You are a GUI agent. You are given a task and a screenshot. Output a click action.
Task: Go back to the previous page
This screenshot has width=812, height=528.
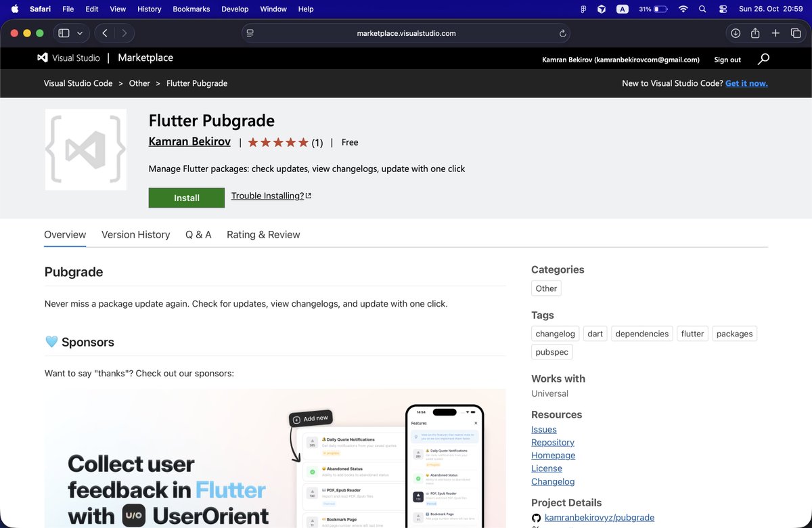(105, 33)
